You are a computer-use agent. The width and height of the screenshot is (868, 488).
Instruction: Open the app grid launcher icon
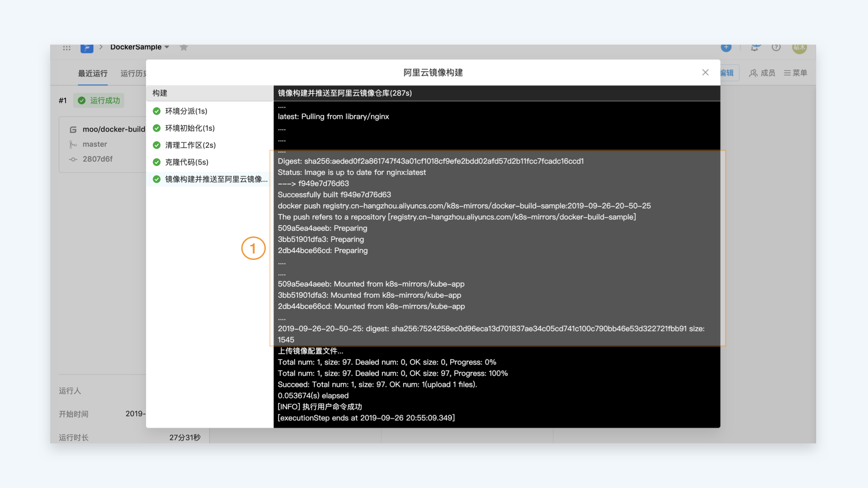pos(66,47)
